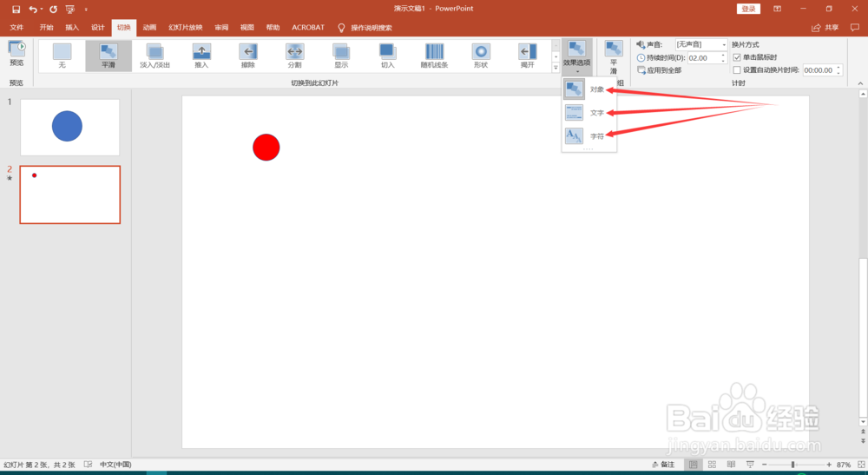Select the 推入 push transition
This screenshot has width=868, height=475.
201,56
